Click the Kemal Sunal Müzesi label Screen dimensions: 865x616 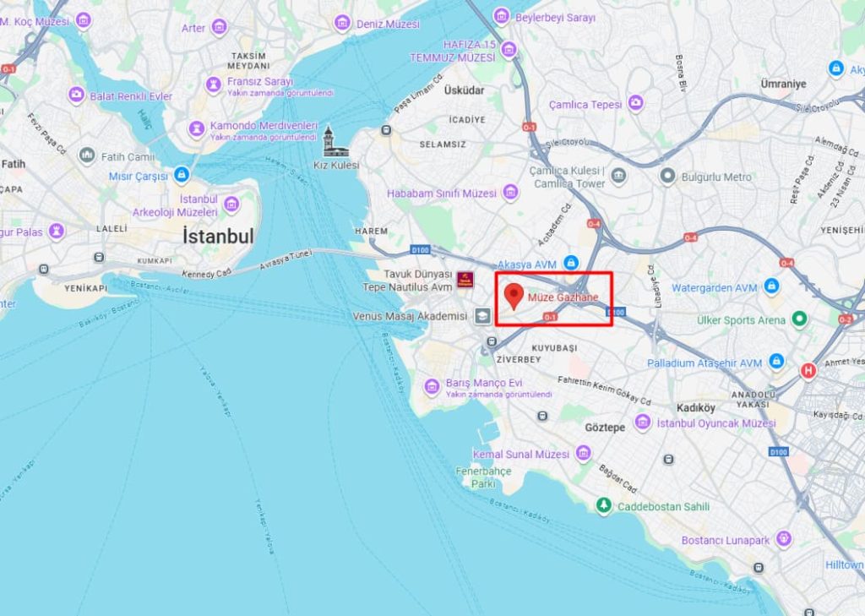click(520, 455)
